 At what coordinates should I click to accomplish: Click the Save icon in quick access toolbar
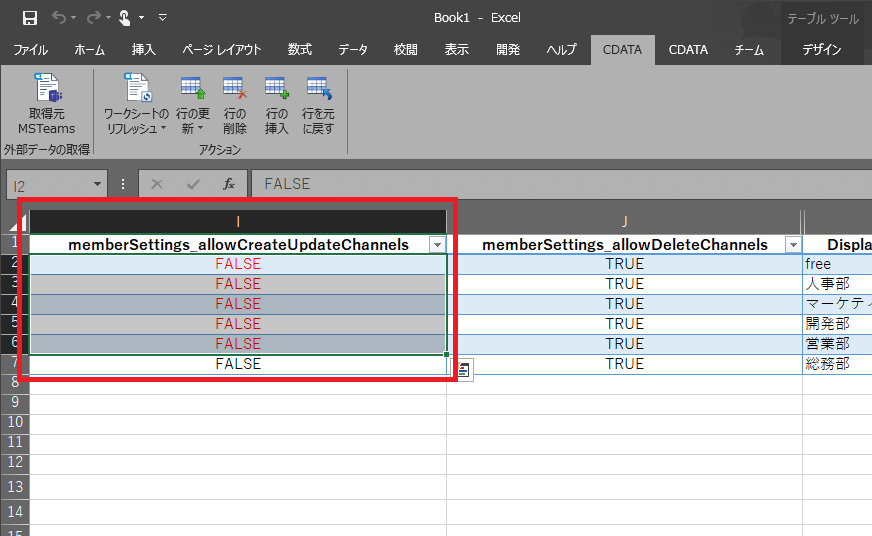[x=29, y=18]
